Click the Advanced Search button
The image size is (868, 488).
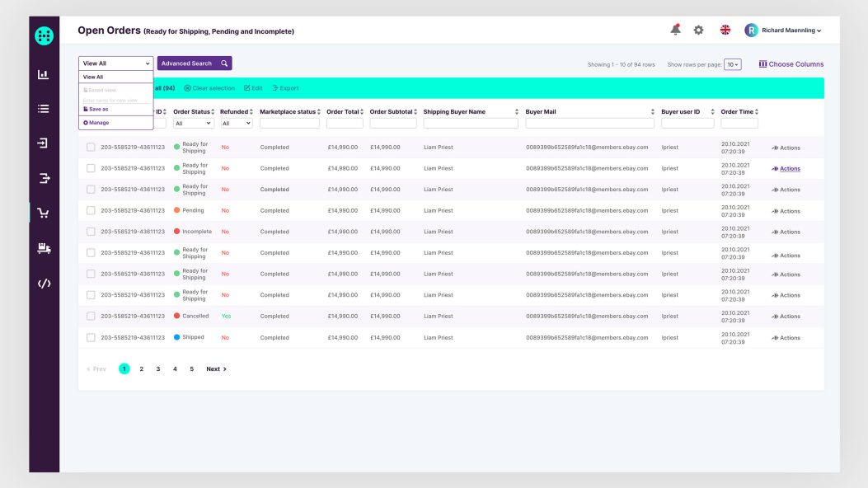195,63
